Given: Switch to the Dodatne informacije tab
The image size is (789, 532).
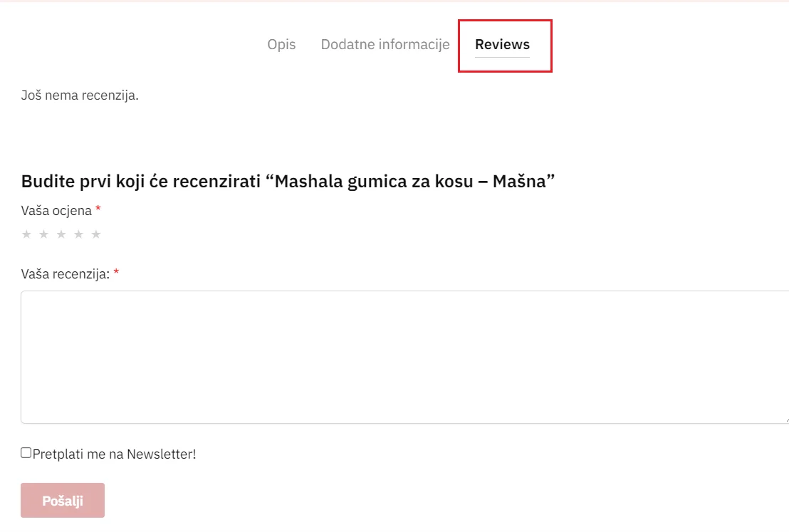Looking at the screenshot, I should pos(385,44).
